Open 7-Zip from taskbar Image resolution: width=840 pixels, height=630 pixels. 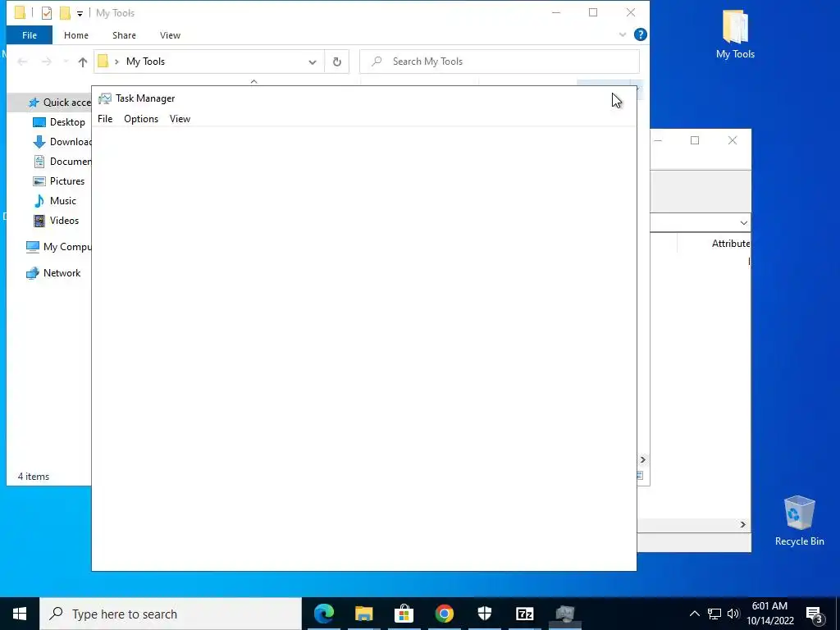coord(524,614)
